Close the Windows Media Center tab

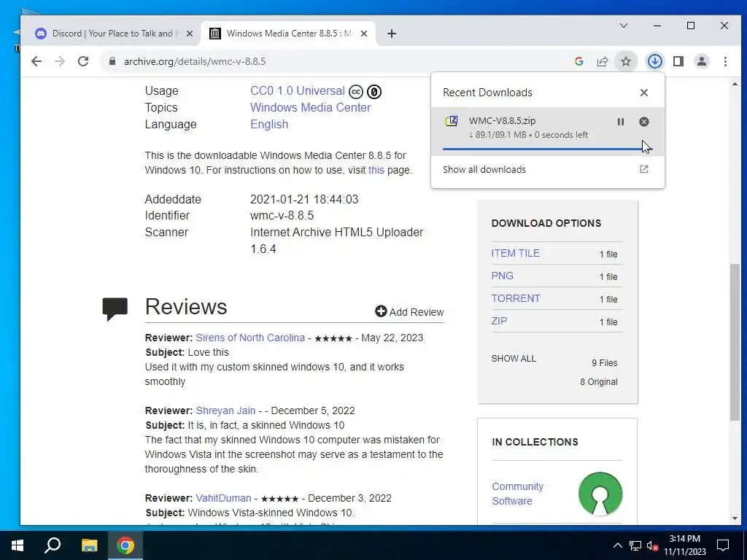pyautogui.click(x=364, y=34)
